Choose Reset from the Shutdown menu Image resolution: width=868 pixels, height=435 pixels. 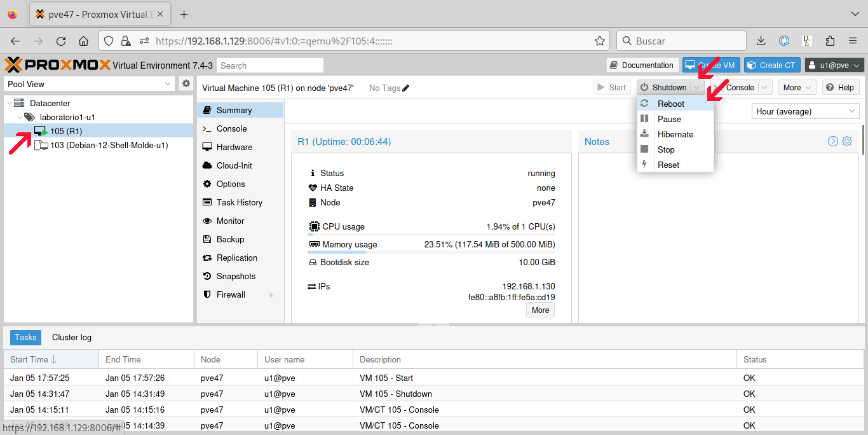[x=675, y=165]
